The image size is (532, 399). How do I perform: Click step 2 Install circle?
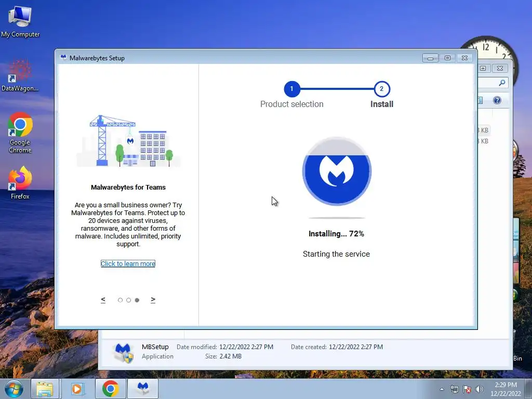pos(382,89)
